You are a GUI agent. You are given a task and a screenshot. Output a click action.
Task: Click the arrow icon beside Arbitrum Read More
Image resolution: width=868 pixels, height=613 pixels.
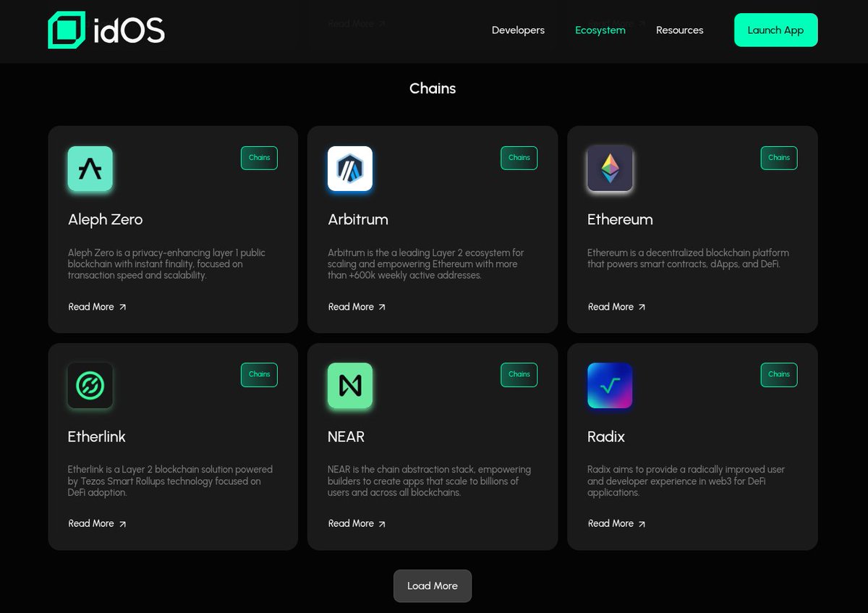coord(382,307)
